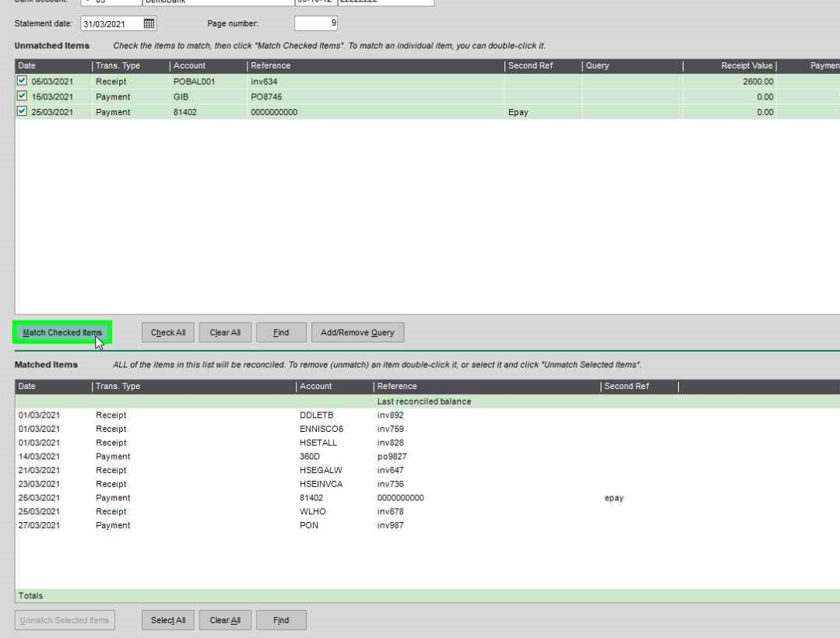Image resolution: width=840 pixels, height=638 pixels.
Task: Clear All under the Matched Items list
Action: tap(225, 620)
